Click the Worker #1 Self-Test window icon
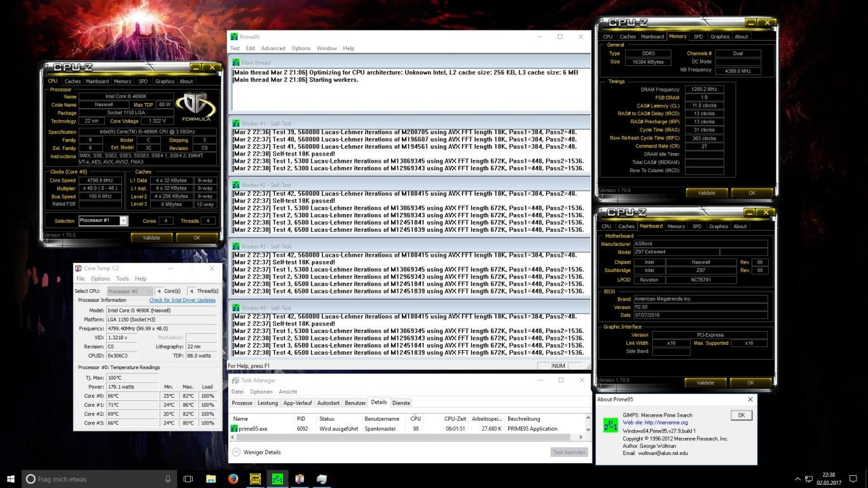The image size is (868, 488). click(236, 123)
